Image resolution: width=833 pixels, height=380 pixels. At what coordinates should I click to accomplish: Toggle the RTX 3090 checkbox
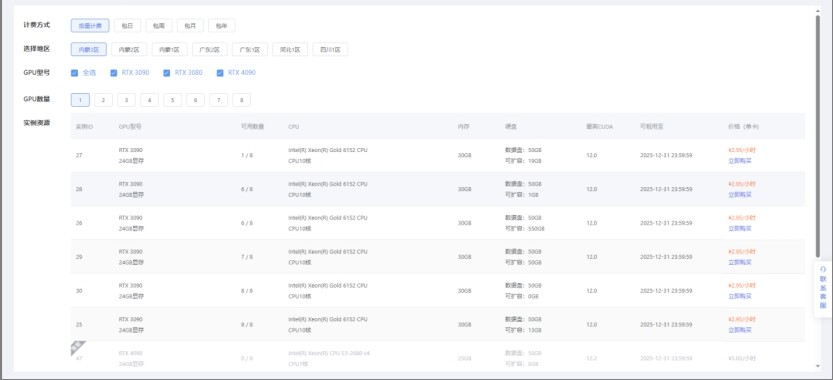[x=114, y=73]
